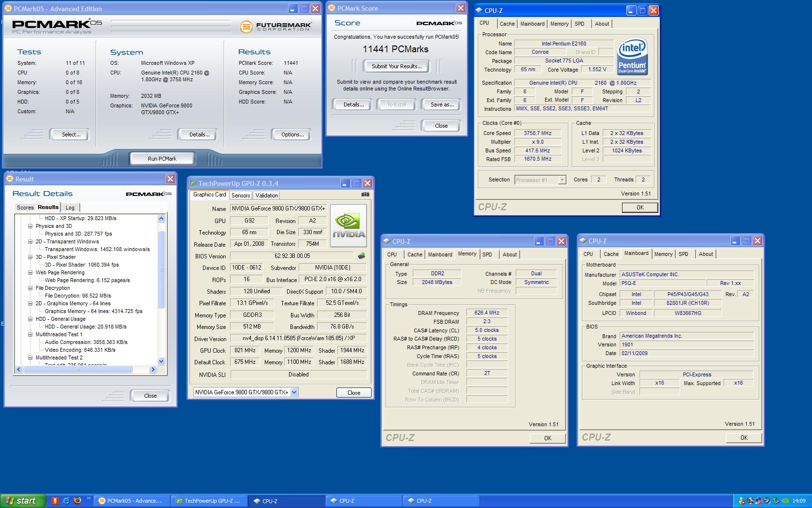Open the Start menu

tap(23, 501)
